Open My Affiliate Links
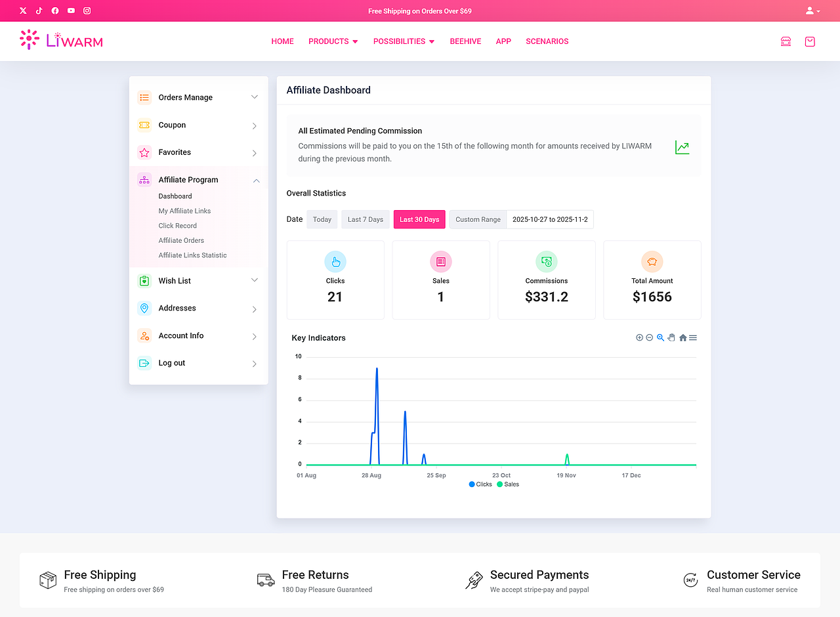Viewport: 840px width, 617px height. 184,211
